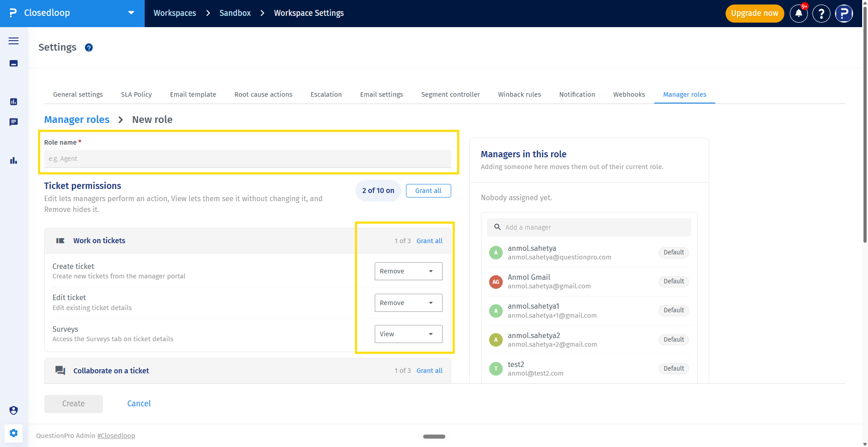Screen dimensions: 868x447
Task: Click the admin shield sidebar icon
Action: point(14,410)
